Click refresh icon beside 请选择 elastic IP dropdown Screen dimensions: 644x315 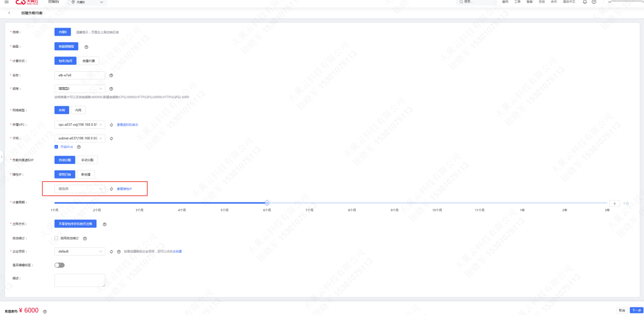(x=111, y=189)
